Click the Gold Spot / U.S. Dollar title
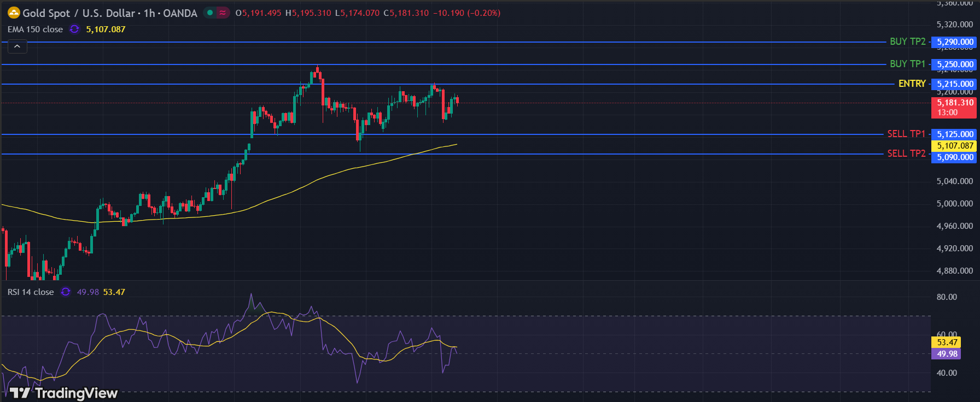Screen dimensions: 980x402 point(78,13)
